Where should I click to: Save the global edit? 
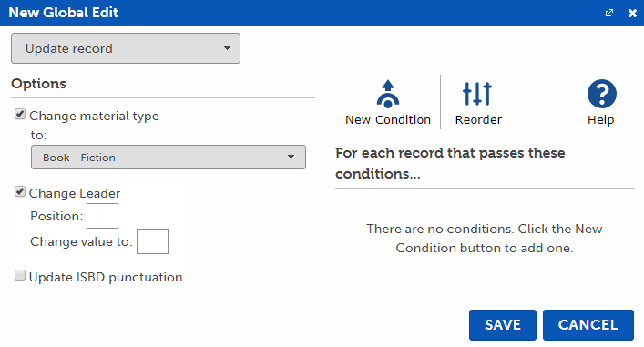[503, 325]
